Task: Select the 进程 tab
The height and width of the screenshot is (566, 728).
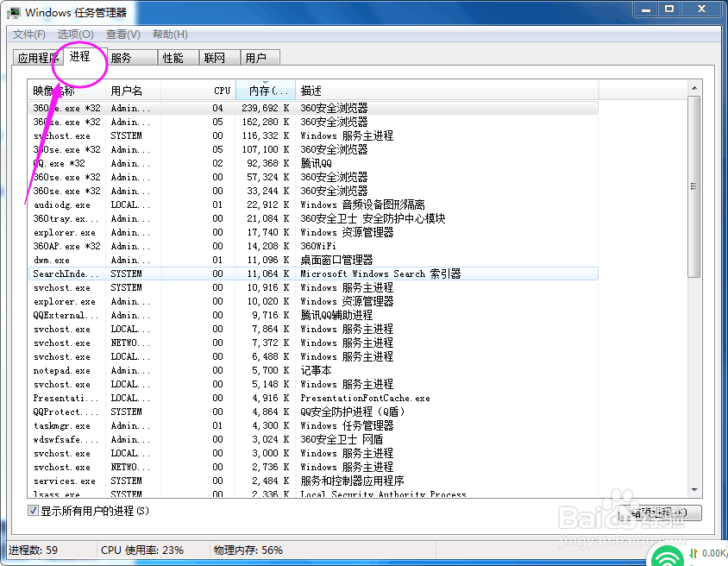Action: tap(85, 56)
